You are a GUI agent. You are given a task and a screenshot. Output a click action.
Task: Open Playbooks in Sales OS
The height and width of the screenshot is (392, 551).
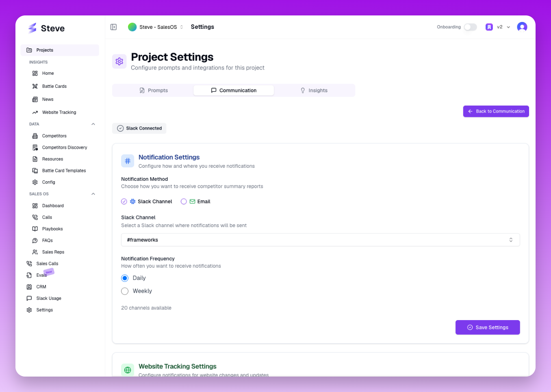coord(52,229)
